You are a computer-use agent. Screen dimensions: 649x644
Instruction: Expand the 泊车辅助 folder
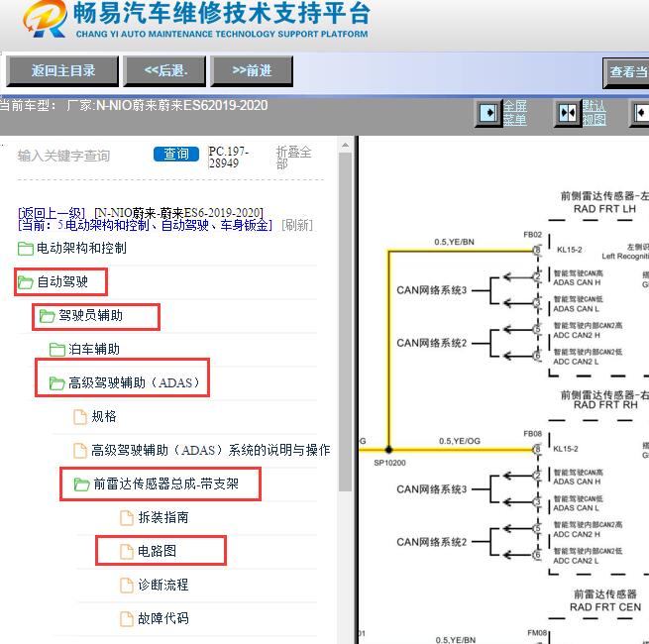[x=94, y=350]
